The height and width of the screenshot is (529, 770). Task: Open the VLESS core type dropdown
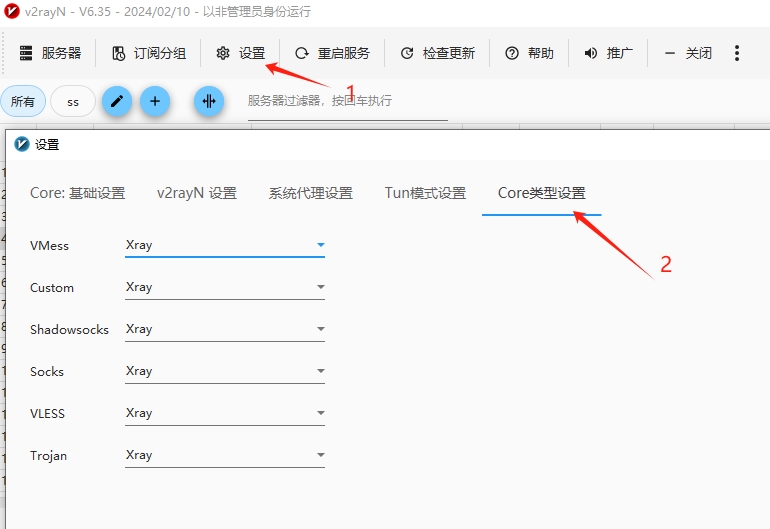pos(225,413)
